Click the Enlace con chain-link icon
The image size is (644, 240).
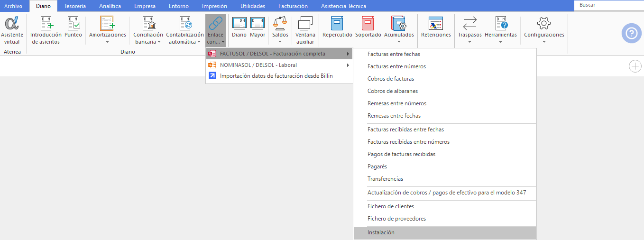click(x=216, y=23)
